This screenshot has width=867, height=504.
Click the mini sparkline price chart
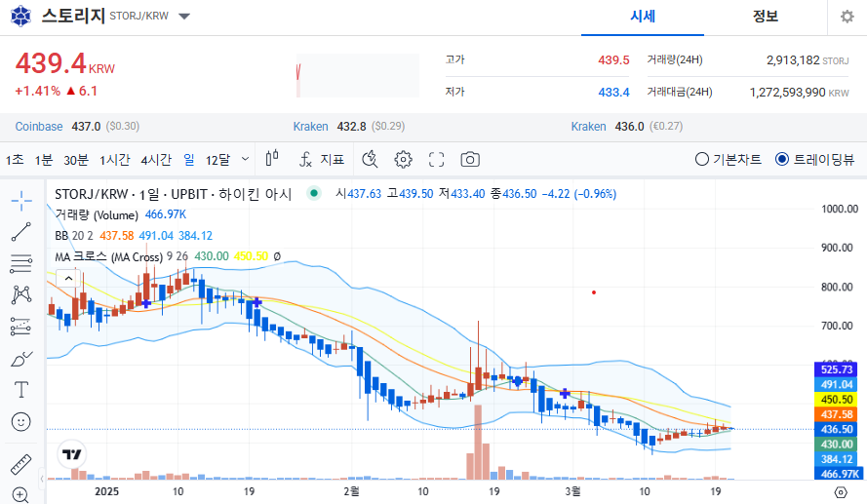(x=358, y=76)
